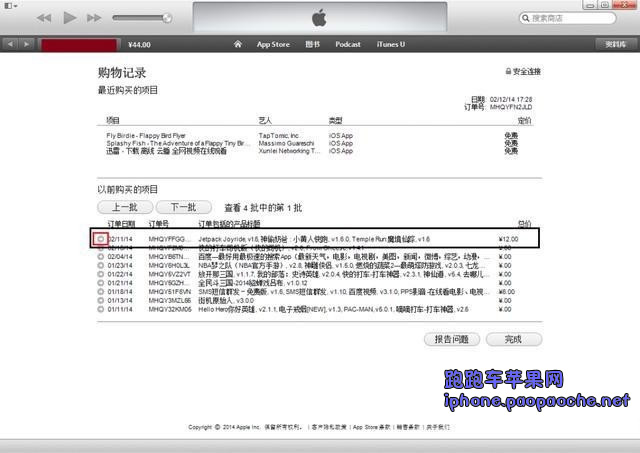Open order 02/04/14 with its arrow icon
Image resolution: width=640 pixels, height=453 pixels.
(x=100, y=257)
